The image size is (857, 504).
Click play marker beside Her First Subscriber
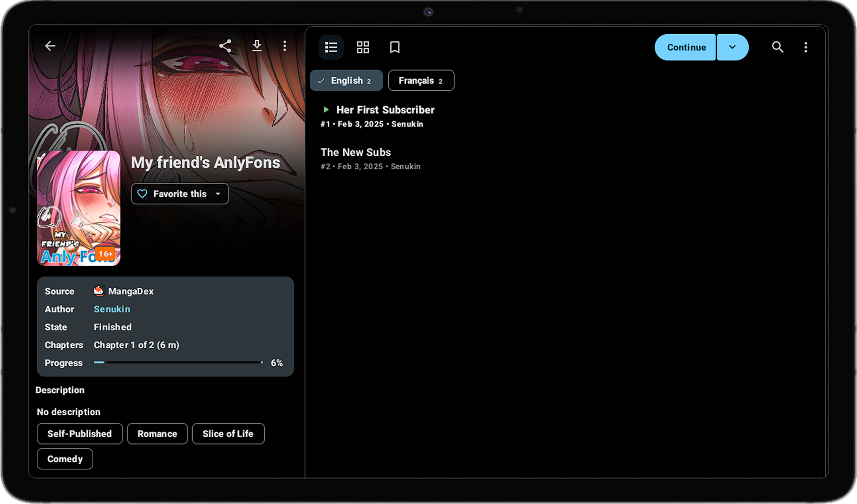click(x=326, y=109)
